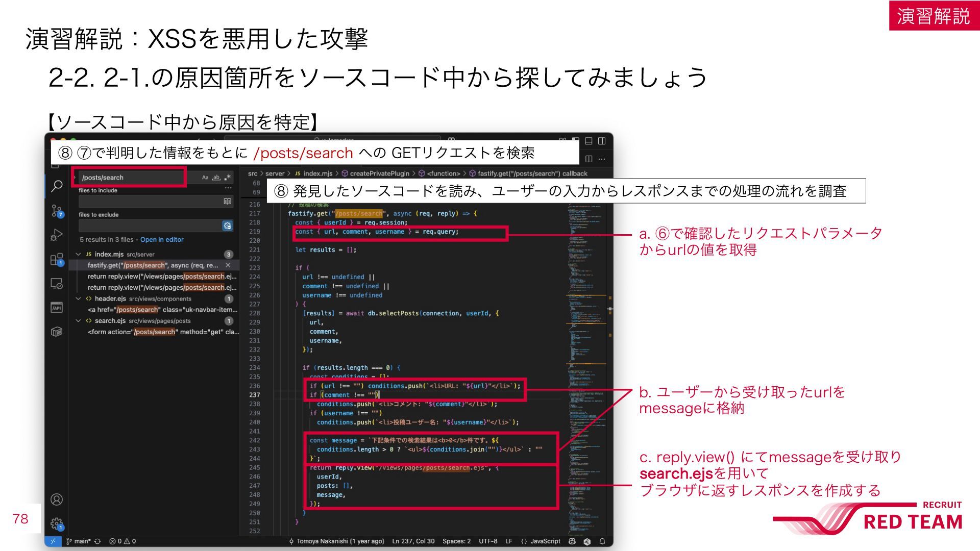The width and height of the screenshot is (980, 551).
Task: Click the code minimap on the right
Action: (587, 357)
